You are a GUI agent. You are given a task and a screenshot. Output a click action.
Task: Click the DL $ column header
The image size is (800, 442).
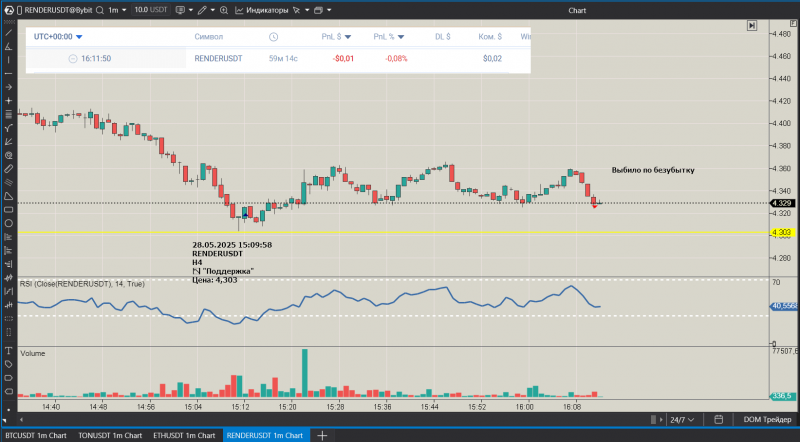tap(443, 37)
